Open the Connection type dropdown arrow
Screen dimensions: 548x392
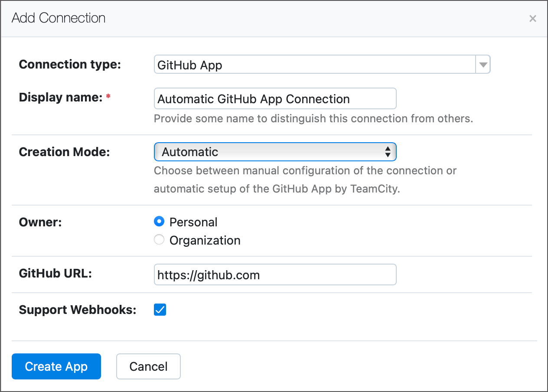[x=483, y=64]
